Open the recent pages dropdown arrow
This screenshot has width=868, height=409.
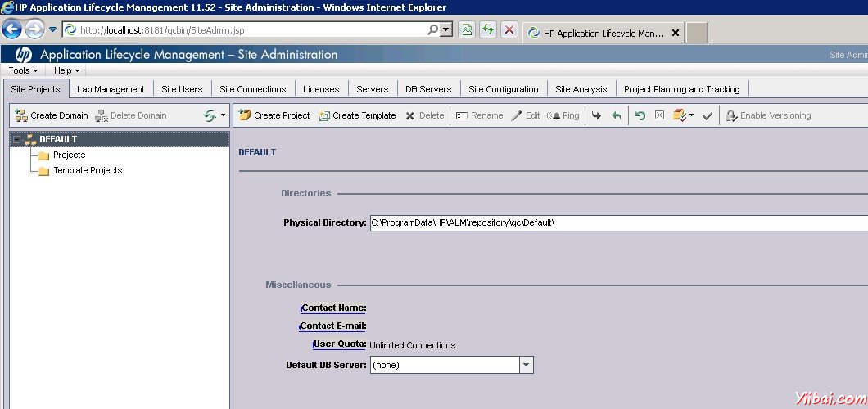coord(53,29)
